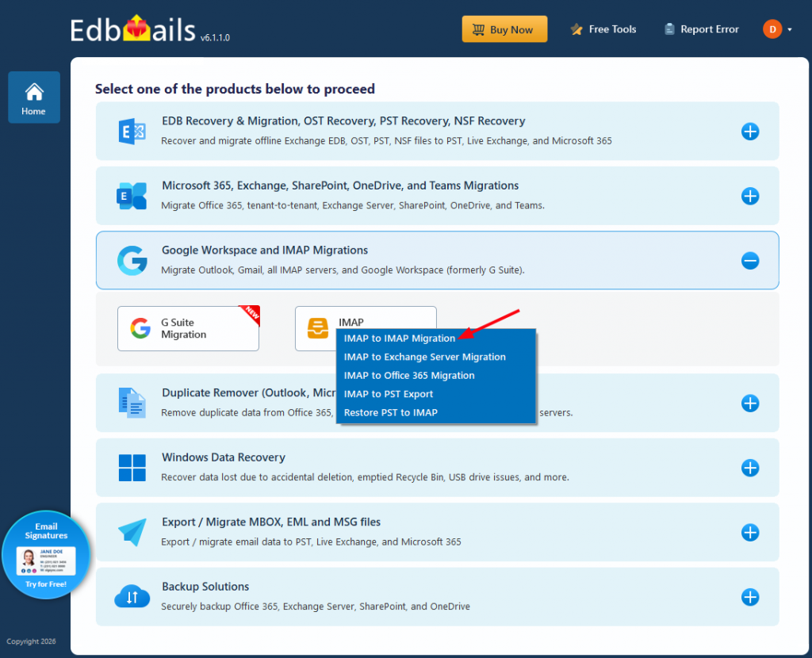Click the Edbmails logo
The width and height of the screenshot is (812, 658).
[132, 29]
